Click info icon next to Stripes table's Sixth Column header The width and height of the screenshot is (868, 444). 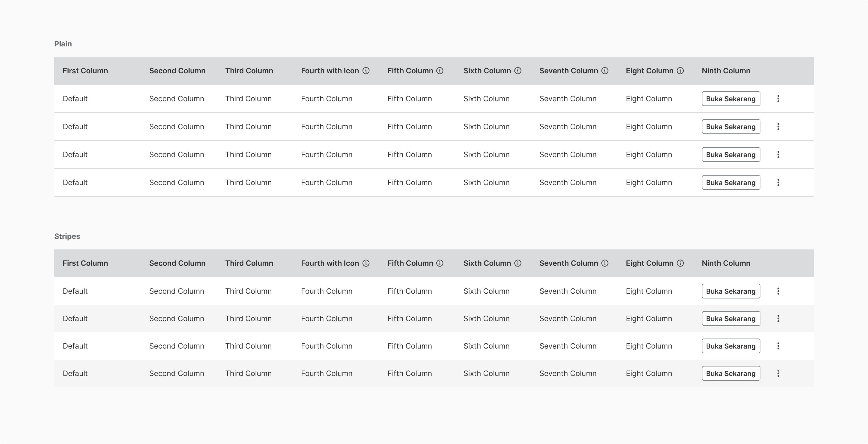click(x=518, y=263)
